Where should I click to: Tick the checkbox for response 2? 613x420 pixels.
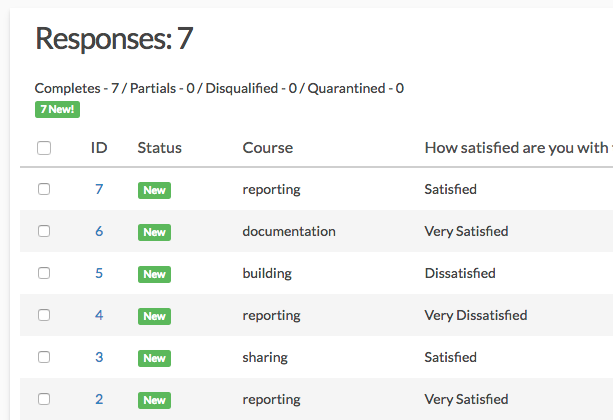pyautogui.click(x=44, y=399)
